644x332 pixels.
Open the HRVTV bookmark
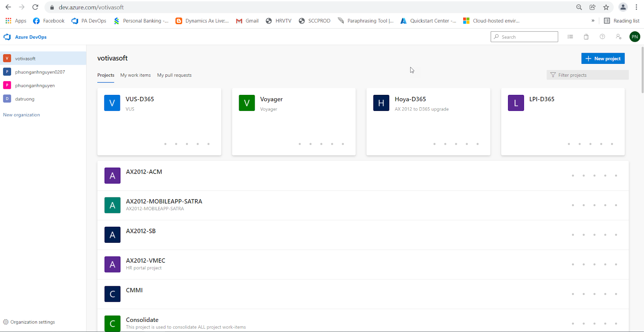point(279,21)
